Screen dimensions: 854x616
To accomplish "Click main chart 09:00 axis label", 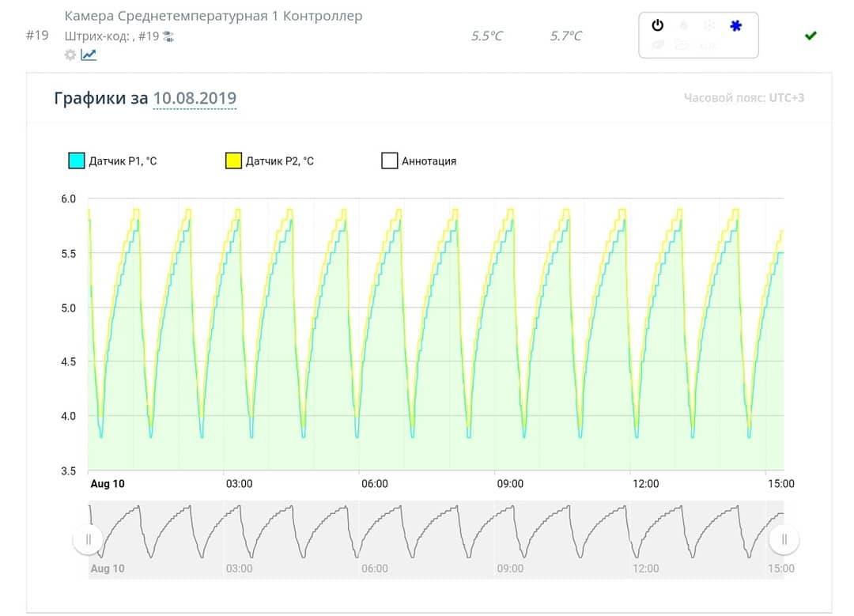I will pos(510,484).
